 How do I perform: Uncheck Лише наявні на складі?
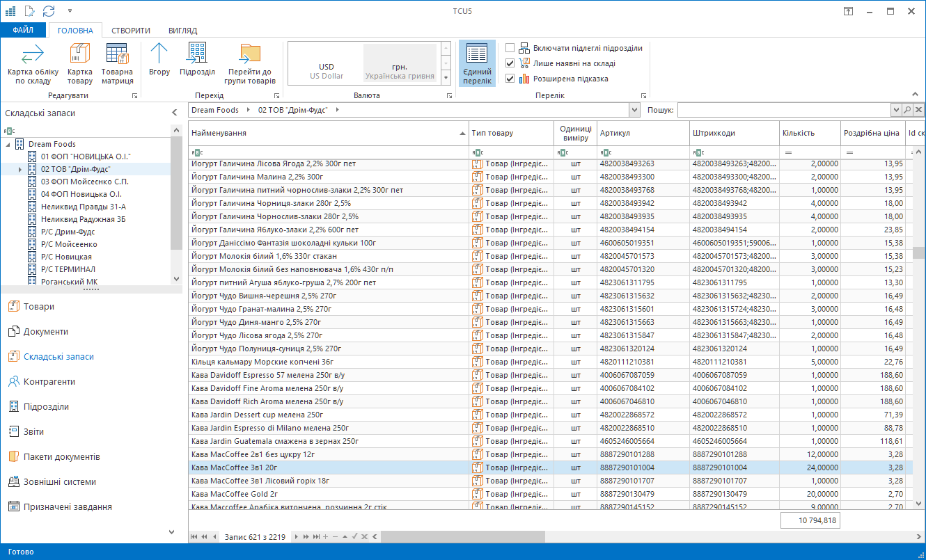coord(510,63)
